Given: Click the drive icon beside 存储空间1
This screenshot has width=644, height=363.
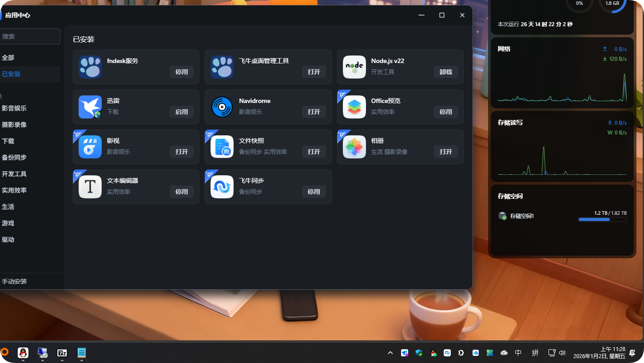Looking at the screenshot, I should tap(502, 216).
